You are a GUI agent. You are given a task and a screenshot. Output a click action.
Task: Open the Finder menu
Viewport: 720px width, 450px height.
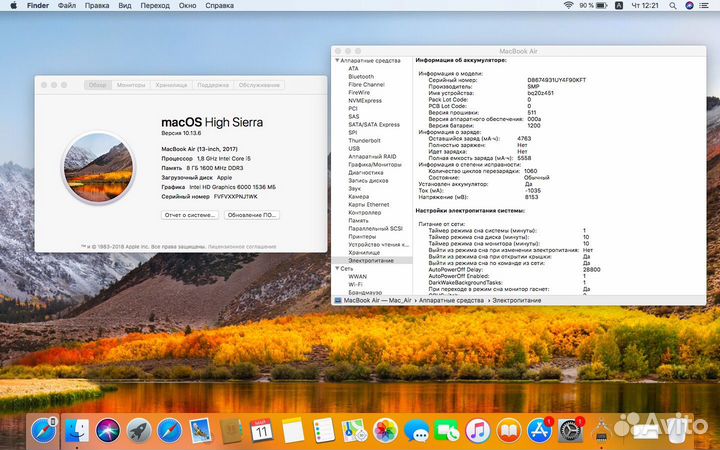pyautogui.click(x=38, y=6)
